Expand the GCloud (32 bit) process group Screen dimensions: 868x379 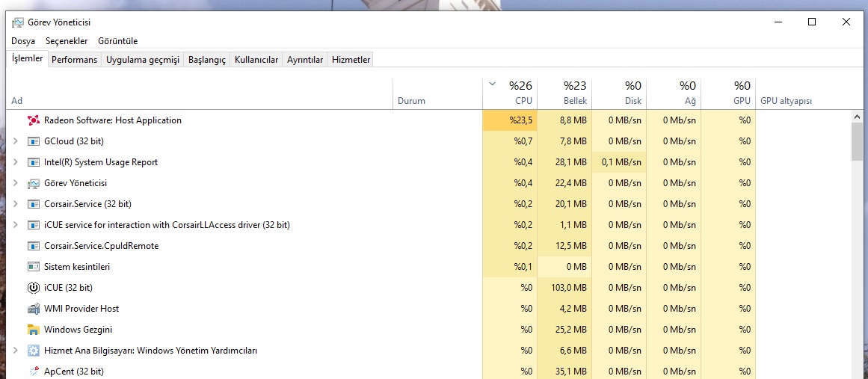pos(16,141)
